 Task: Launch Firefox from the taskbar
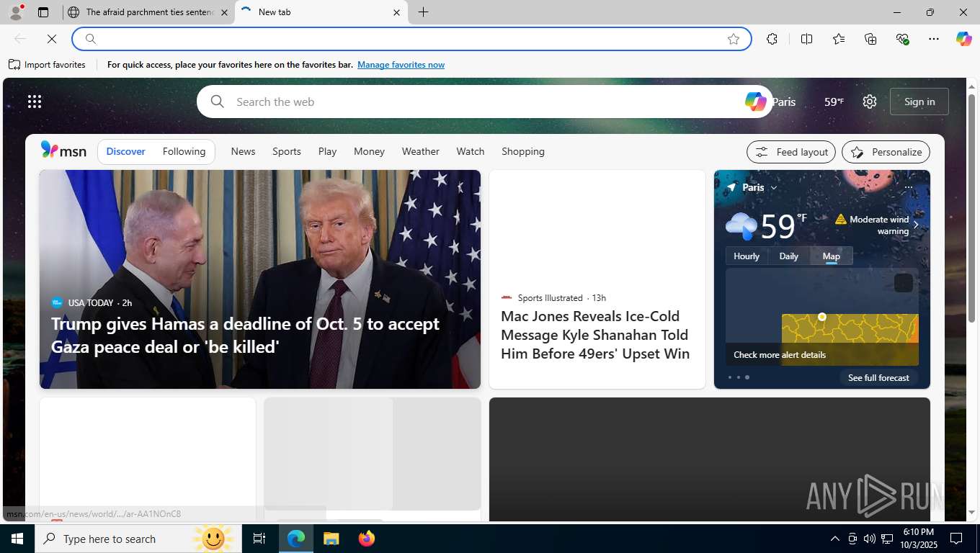(367, 539)
